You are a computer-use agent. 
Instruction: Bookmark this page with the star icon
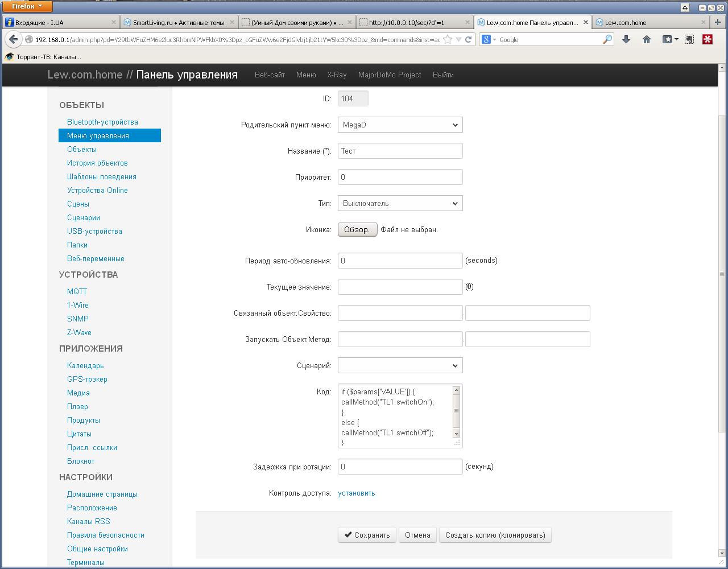click(448, 39)
